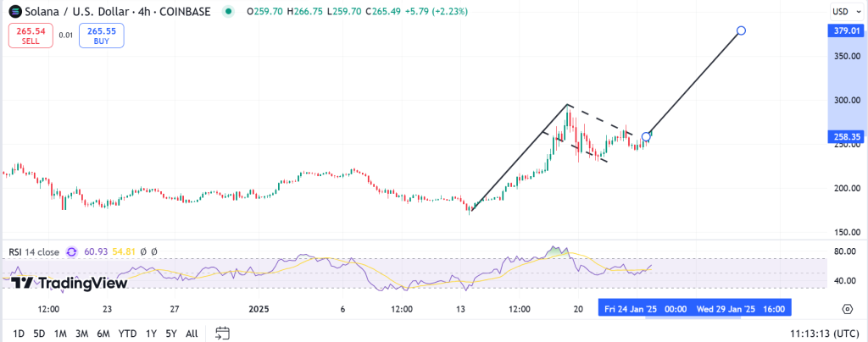Click the 379.01 price label on axis
Viewport: 868px width, 342px height.
click(x=845, y=30)
